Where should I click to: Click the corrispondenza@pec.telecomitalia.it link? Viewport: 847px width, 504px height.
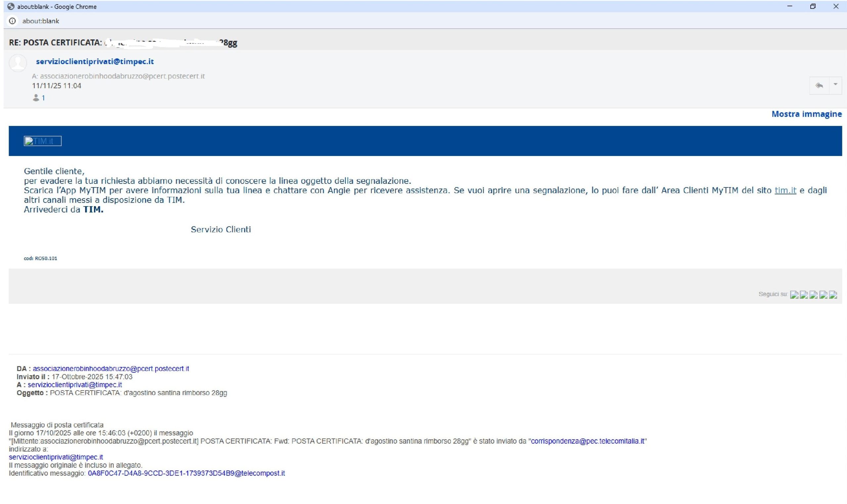pyautogui.click(x=587, y=441)
